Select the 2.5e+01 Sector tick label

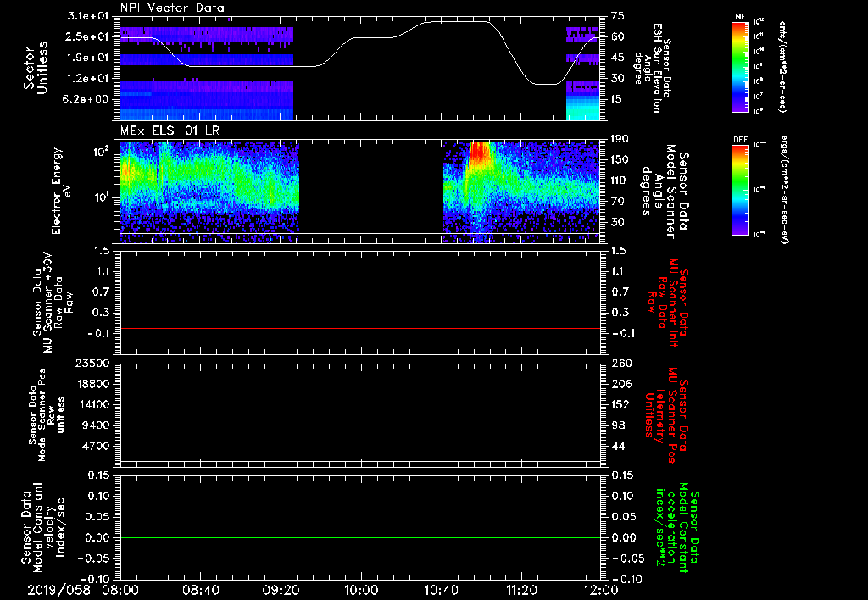coord(86,36)
